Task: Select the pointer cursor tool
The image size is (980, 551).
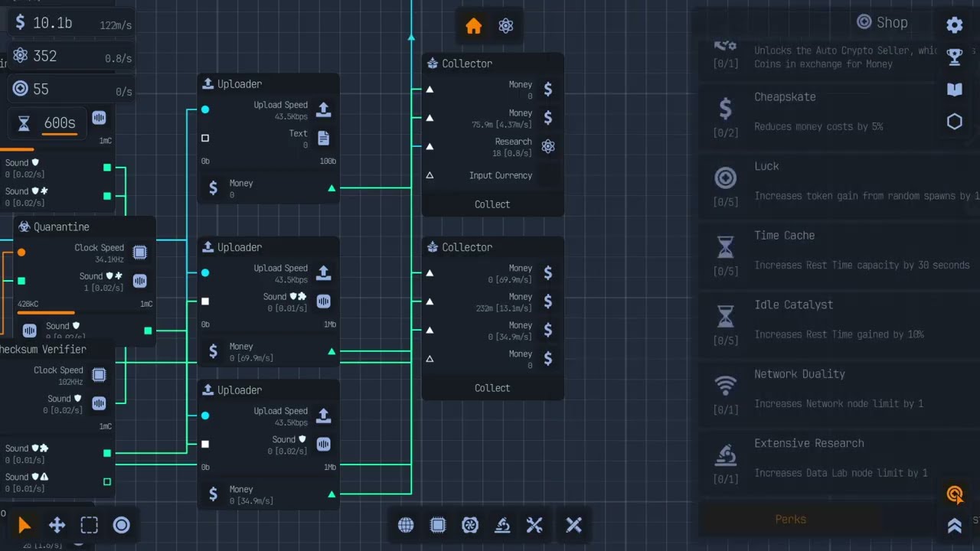Action: pyautogui.click(x=24, y=525)
